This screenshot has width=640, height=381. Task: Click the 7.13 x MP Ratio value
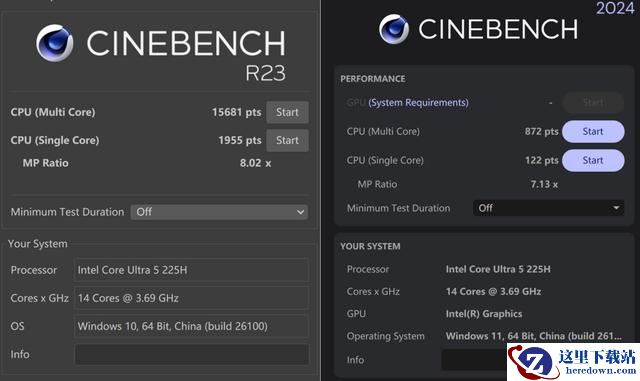point(544,184)
